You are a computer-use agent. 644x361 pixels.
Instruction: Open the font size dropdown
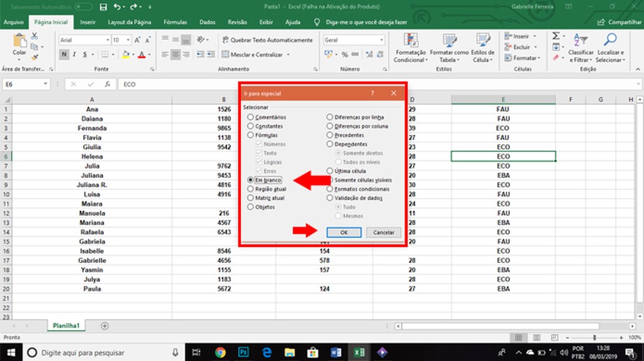pos(128,40)
